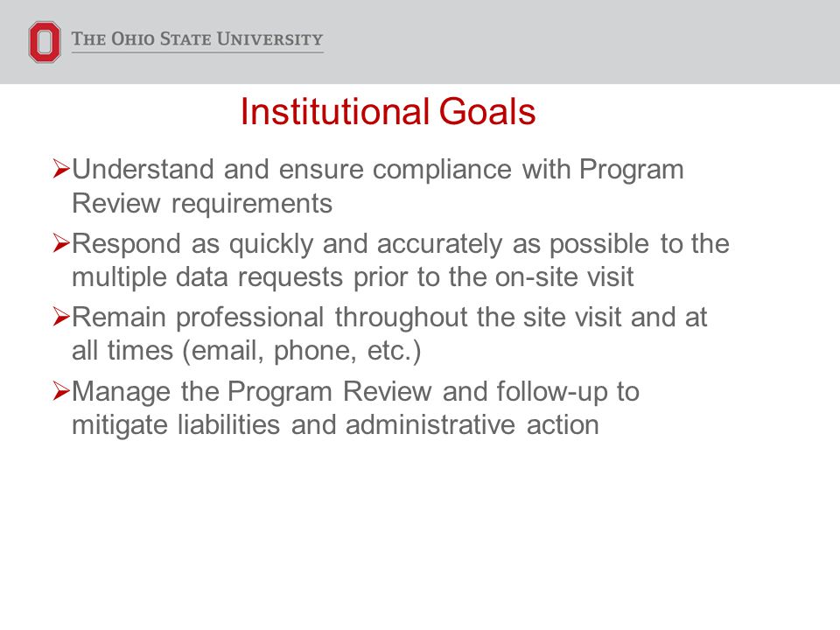Click the text 'Manage the Program Review'

tap(252, 392)
